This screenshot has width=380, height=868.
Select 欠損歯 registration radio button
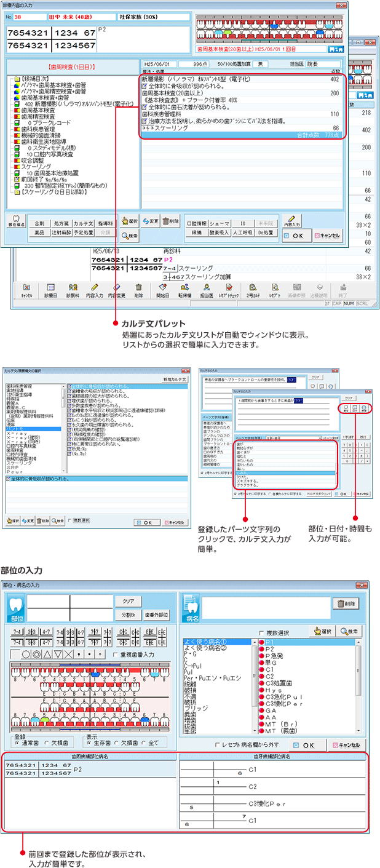tap(46, 743)
